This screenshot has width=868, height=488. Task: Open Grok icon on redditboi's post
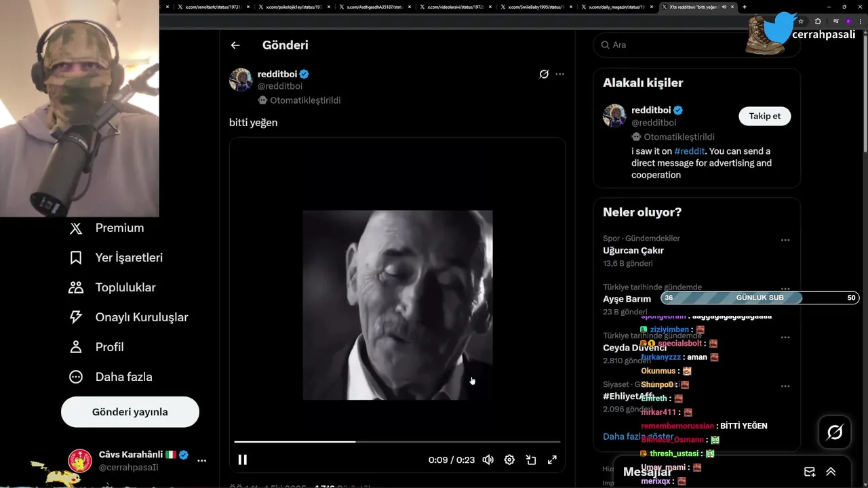click(x=544, y=74)
